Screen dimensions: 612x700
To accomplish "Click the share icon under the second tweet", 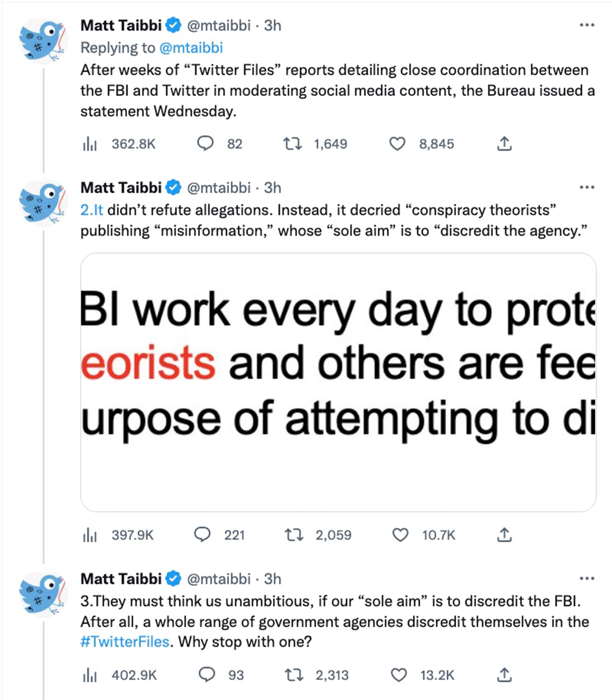I will (x=505, y=535).
